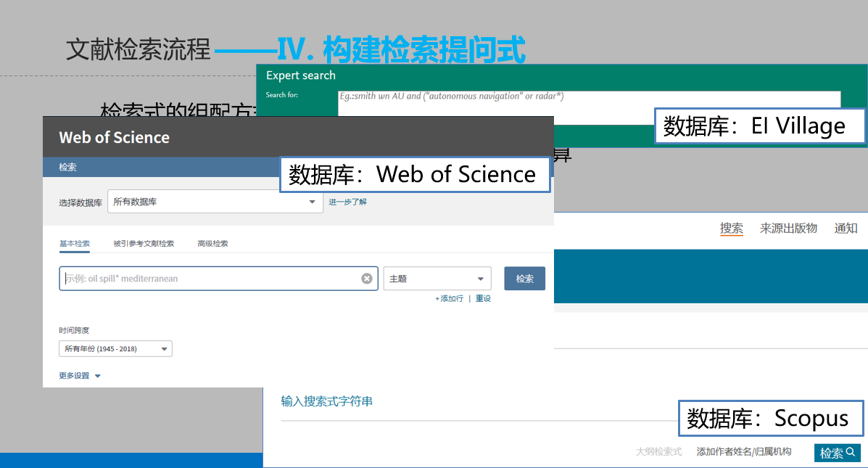Open the Scopus 来源出版物 menu item
The image size is (868, 468).
[788, 228]
